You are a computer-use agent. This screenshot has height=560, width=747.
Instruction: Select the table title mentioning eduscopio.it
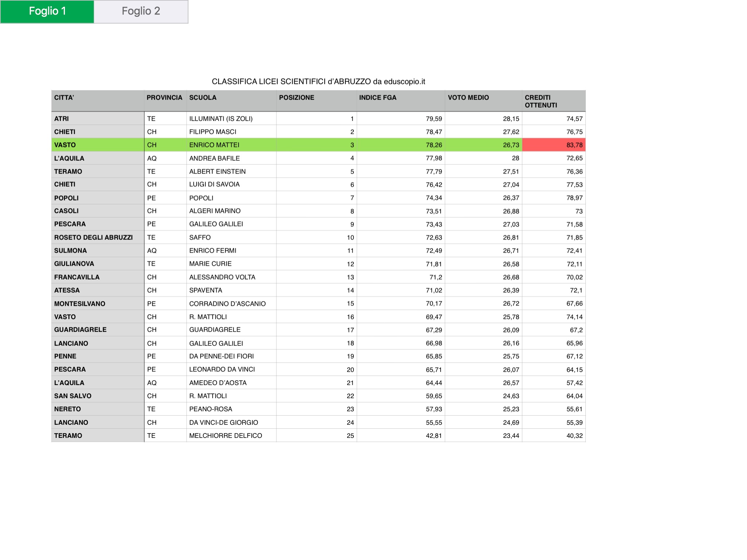coord(318,82)
